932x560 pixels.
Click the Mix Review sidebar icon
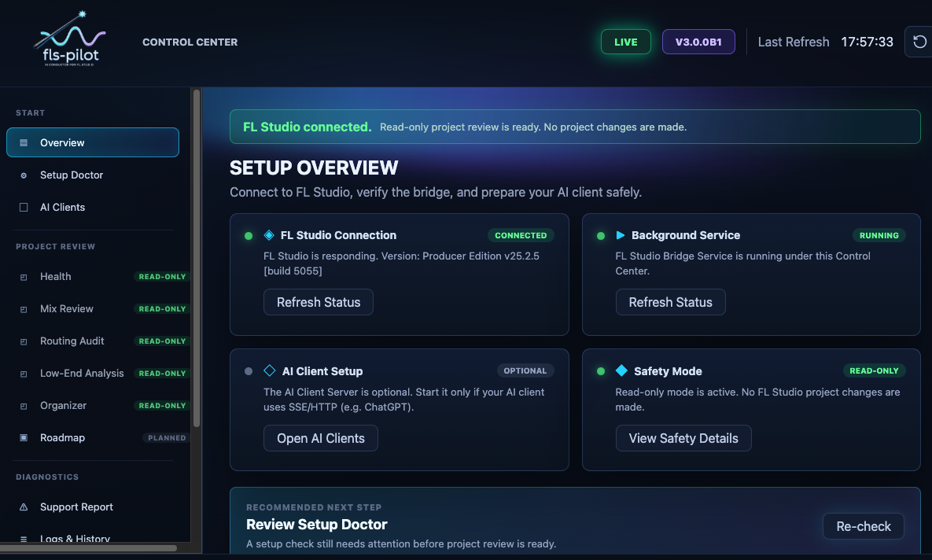(24, 309)
